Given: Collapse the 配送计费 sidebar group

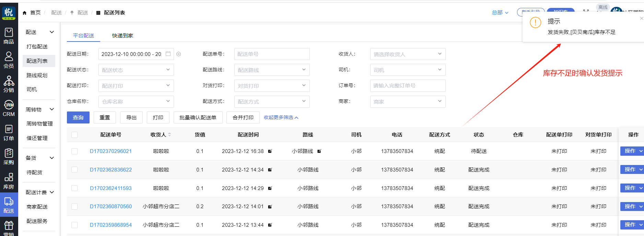Looking at the screenshot, I should pos(52,192).
